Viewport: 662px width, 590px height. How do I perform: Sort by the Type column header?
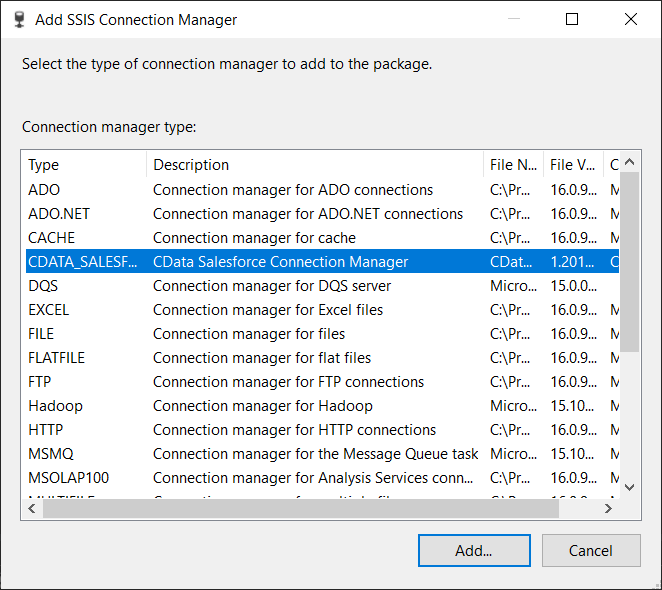click(x=84, y=165)
